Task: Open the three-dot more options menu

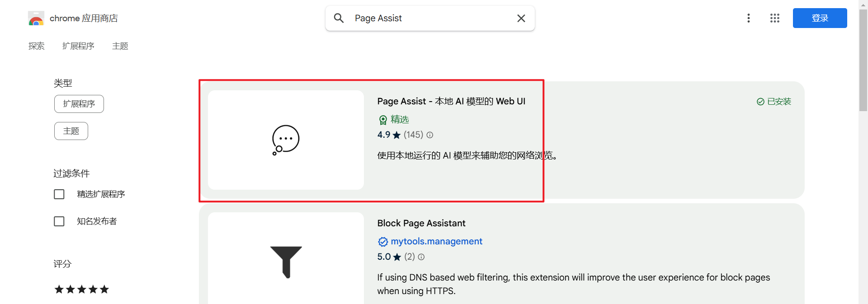Action: pos(749,18)
